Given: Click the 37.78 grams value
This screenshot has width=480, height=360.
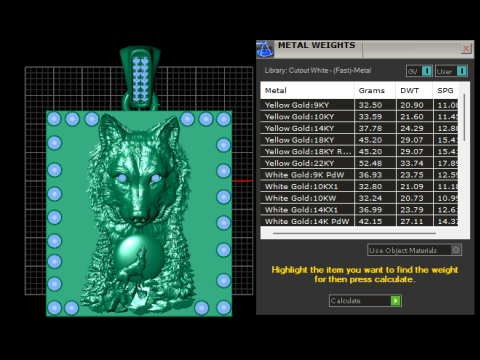Looking at the screenshot, I should pyautogui.click(x=370, y=128).
